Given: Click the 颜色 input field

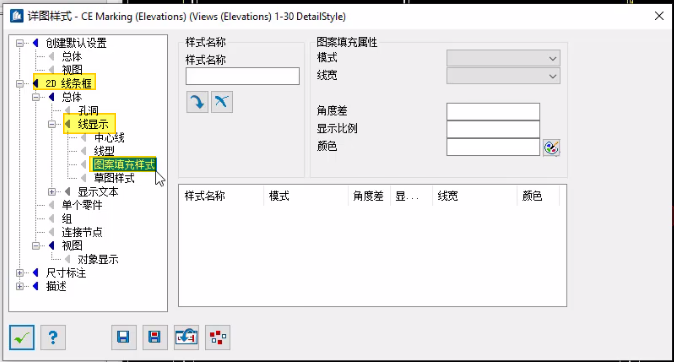Looking at the screenshot, I should click(x=493, y=147).
